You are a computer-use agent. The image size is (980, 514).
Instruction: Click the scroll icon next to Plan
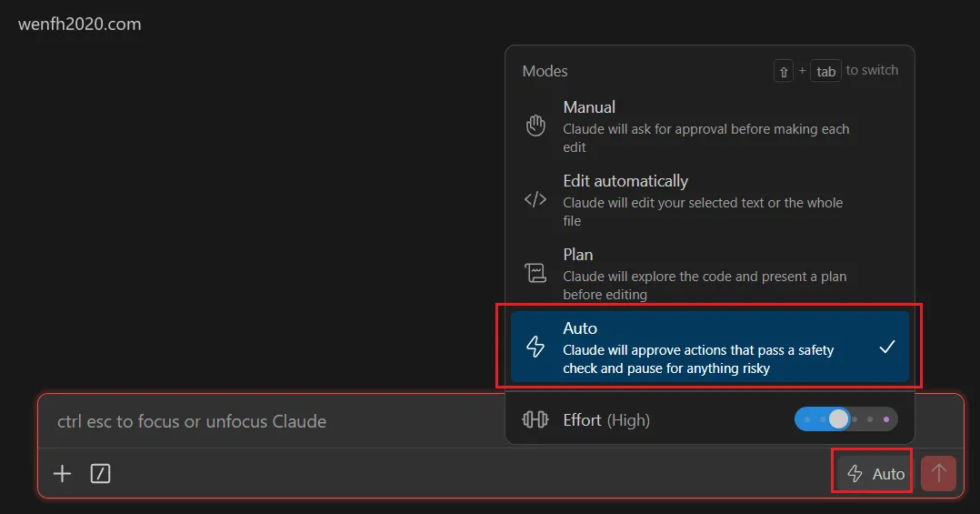[535, 273]
